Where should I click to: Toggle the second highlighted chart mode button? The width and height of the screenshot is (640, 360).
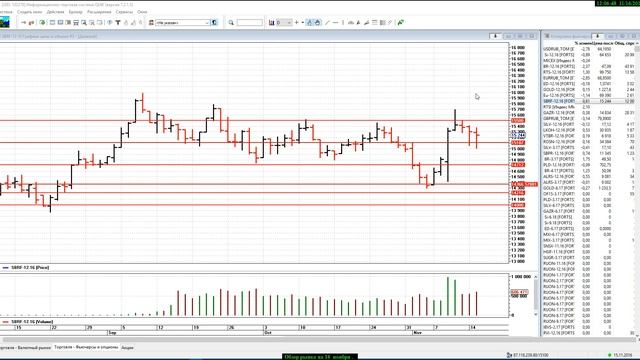(x=317, y=22)
